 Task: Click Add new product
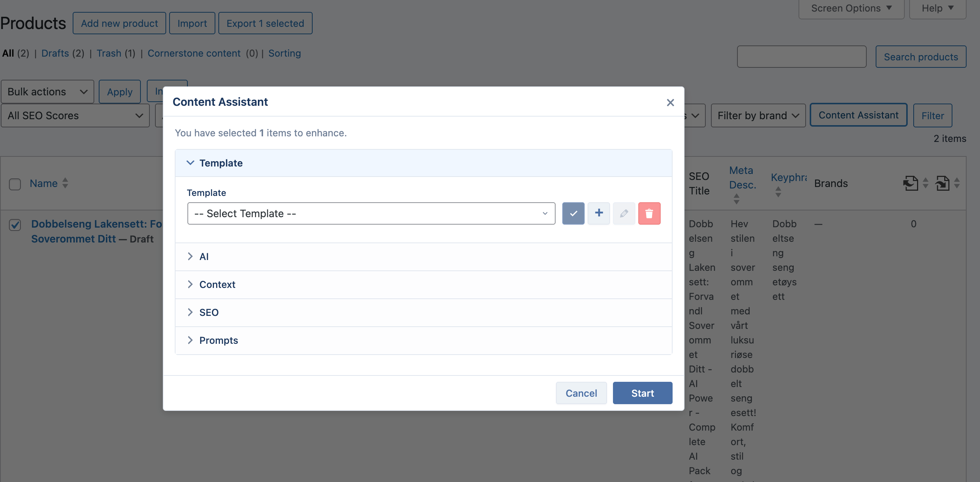coord(120,23)
